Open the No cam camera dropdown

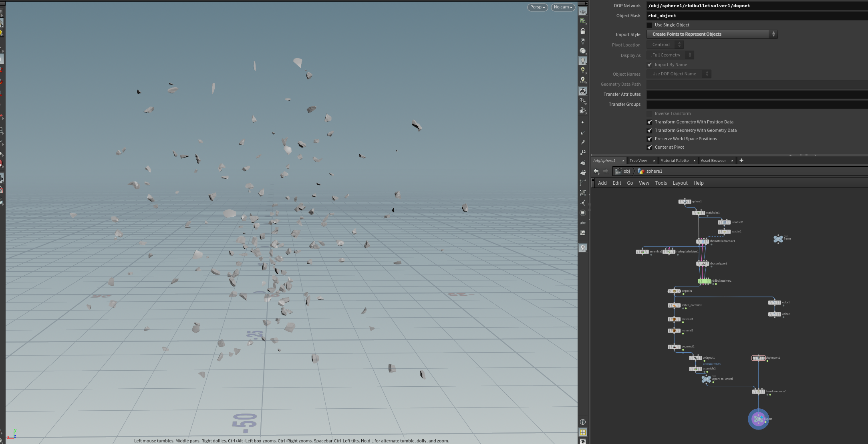[x=563, y=7]
